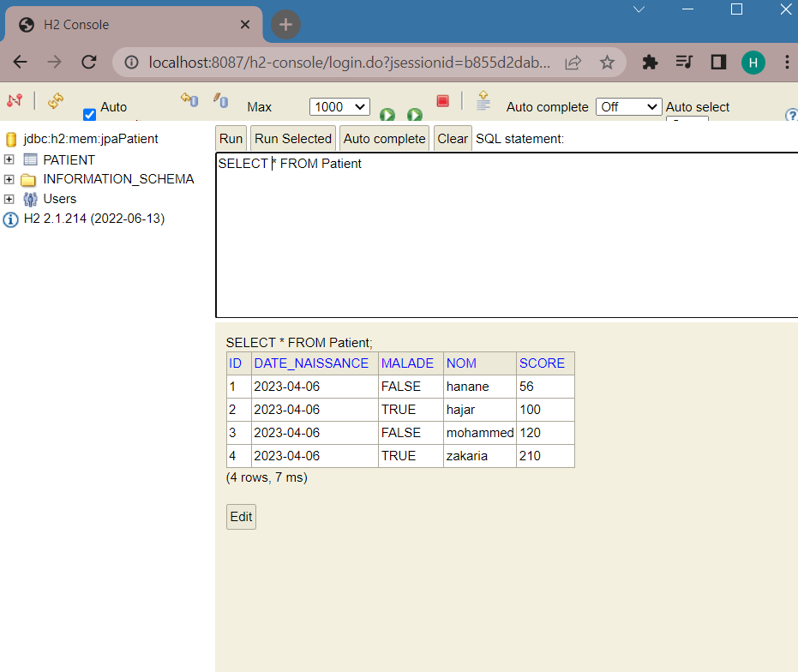Open the Max rows 1000 dropdown

339,107
